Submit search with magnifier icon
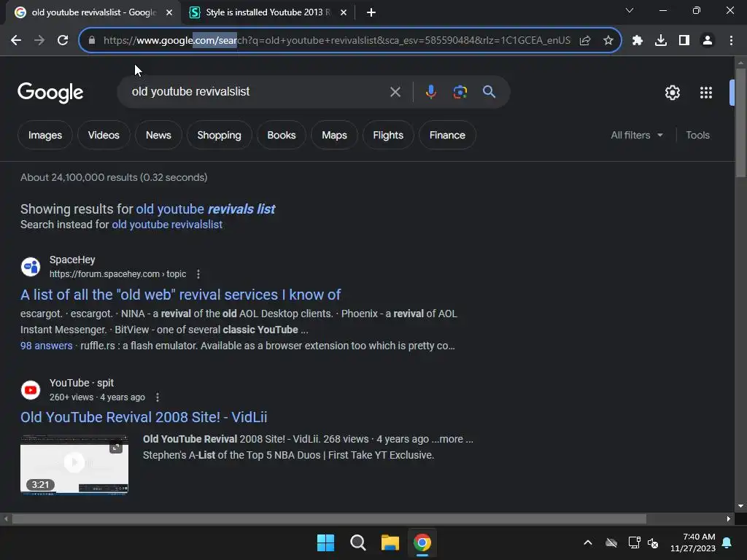This screenshot has width=747, height=560. pyautogui.click(x=489, y=91)
